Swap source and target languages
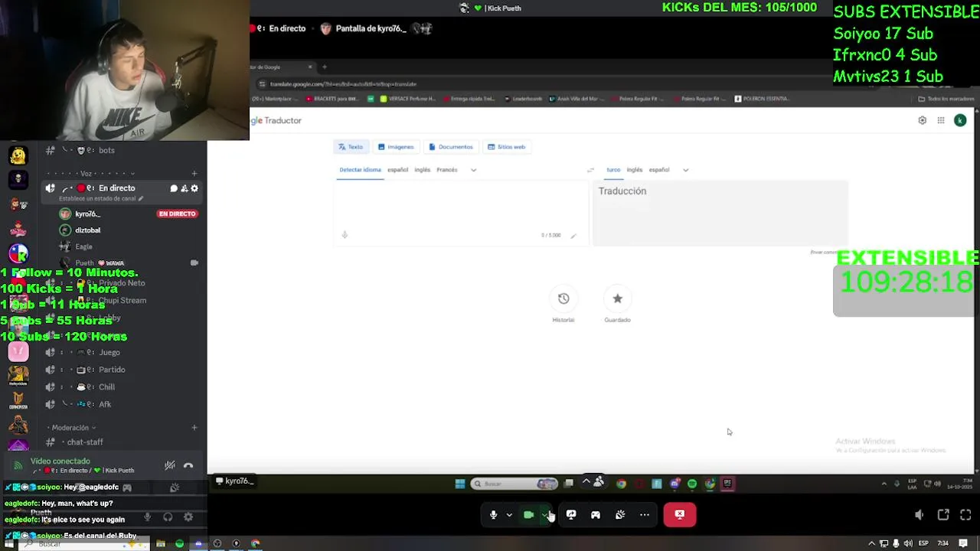980x551 pixels. (590, 170)
